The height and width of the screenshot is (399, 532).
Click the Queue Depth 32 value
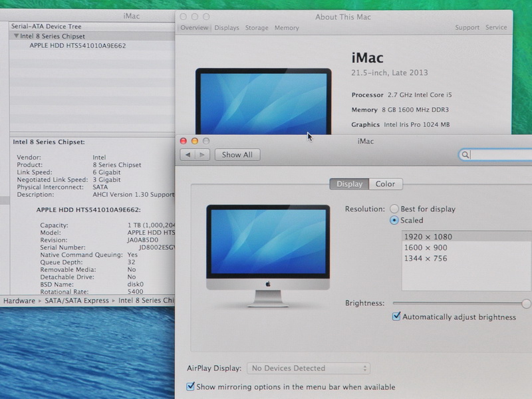[x=131, y=262]
